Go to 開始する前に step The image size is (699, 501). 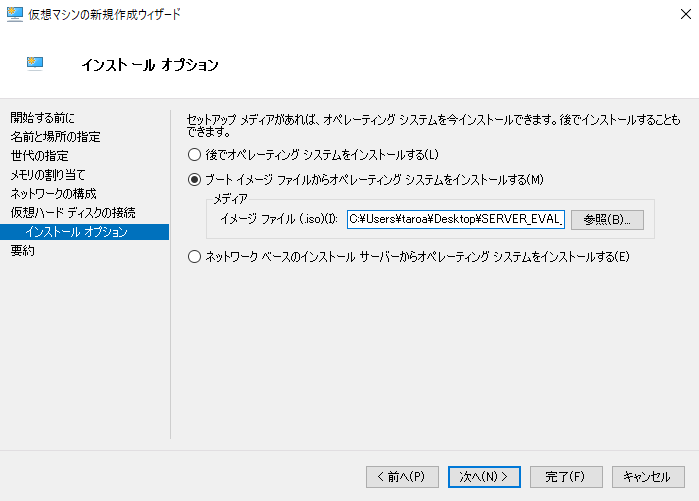coord(42,118)
